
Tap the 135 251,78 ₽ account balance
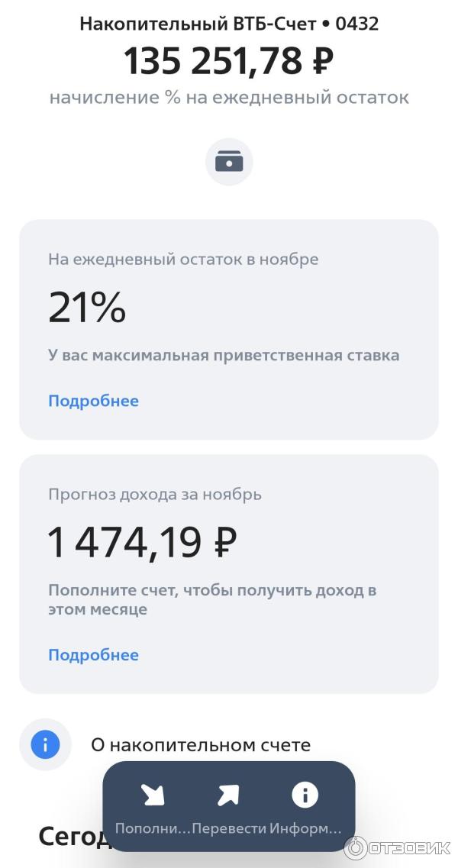pyautogui.click(x=229, y=61)
